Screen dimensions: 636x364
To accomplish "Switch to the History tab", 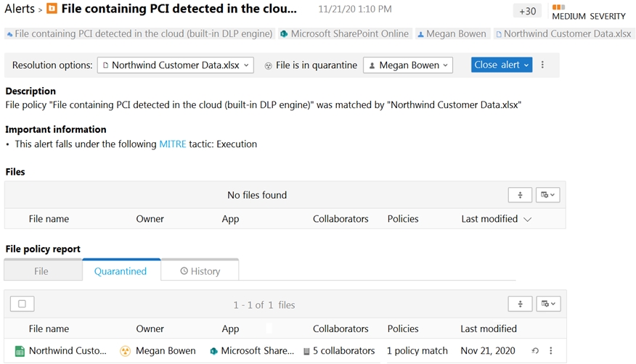I will (x=200, y=271).
